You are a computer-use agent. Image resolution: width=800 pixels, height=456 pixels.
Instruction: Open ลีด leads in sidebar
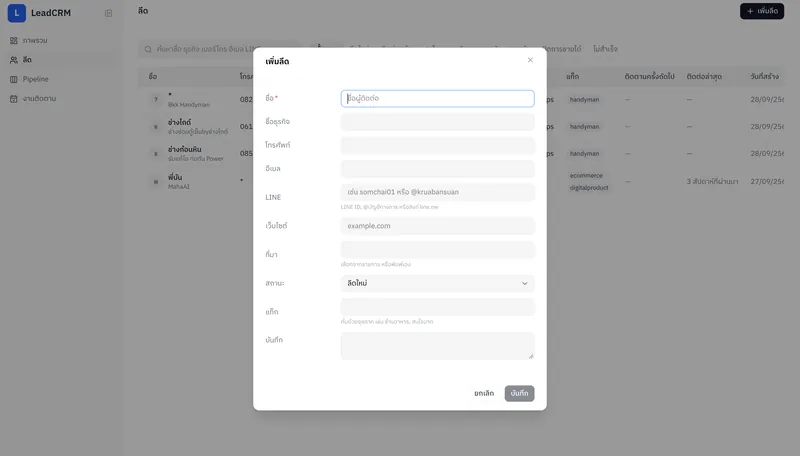click(x=61, y=60)
